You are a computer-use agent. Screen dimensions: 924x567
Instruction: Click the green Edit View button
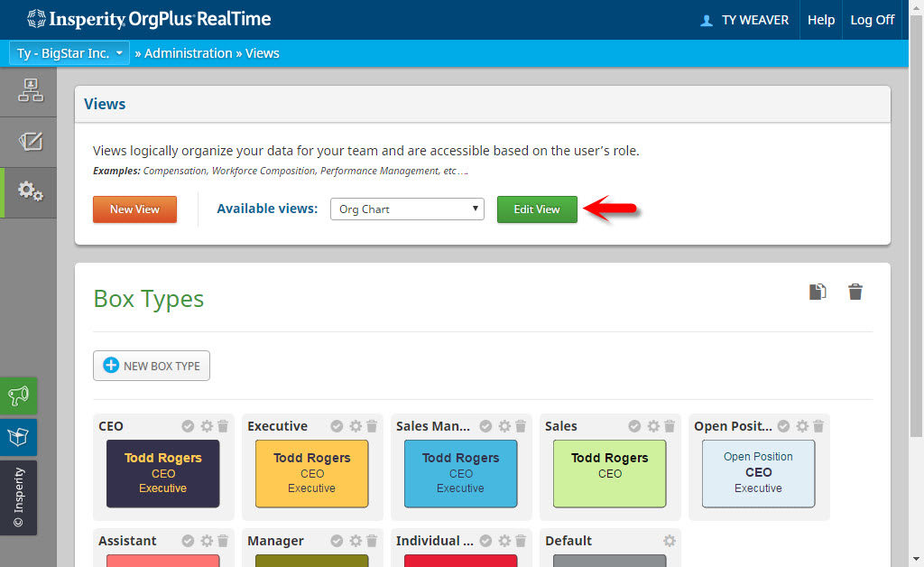(537, 209)
